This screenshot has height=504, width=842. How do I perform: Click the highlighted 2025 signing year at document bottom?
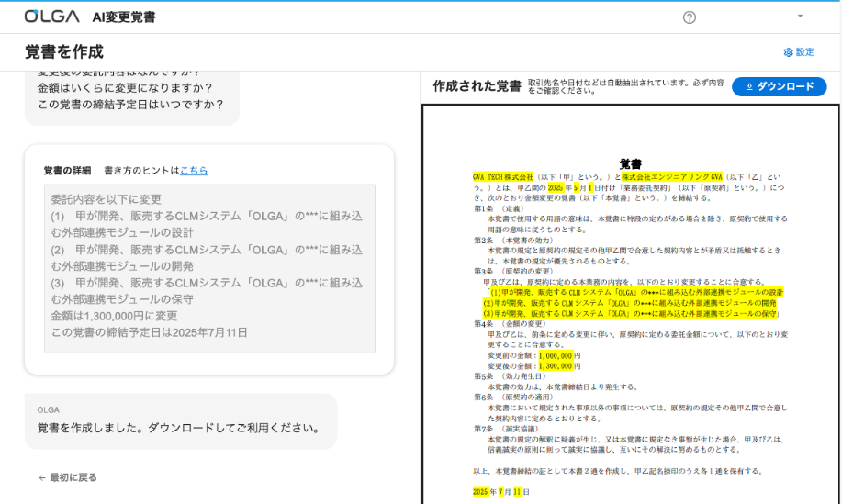pos(480,492)
